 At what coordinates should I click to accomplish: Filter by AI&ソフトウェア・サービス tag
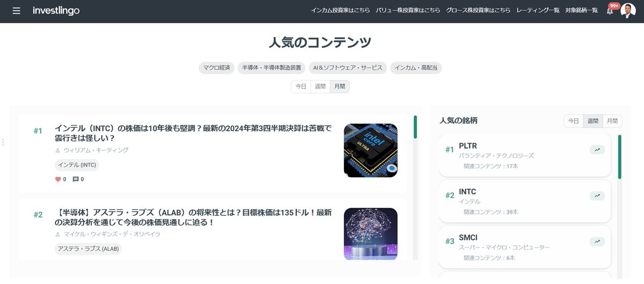pos(348,68)
